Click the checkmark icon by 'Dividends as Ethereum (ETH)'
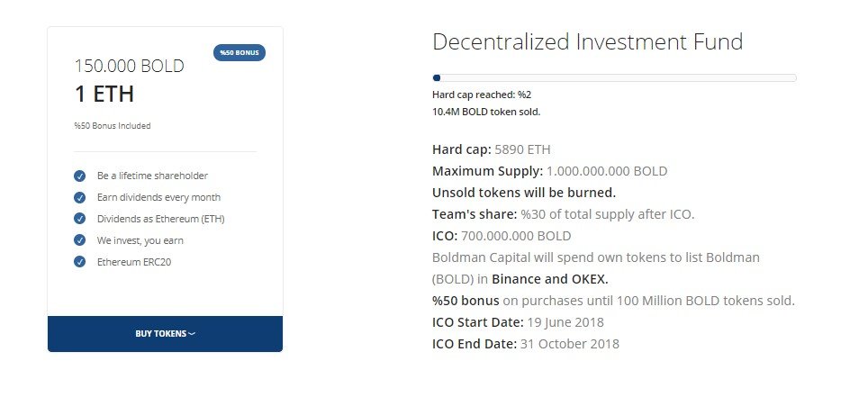This screenshot has height=397, width=868. pos(80,219)
